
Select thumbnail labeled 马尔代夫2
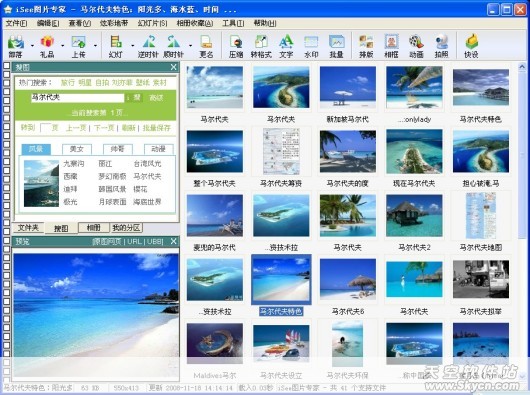414,216
